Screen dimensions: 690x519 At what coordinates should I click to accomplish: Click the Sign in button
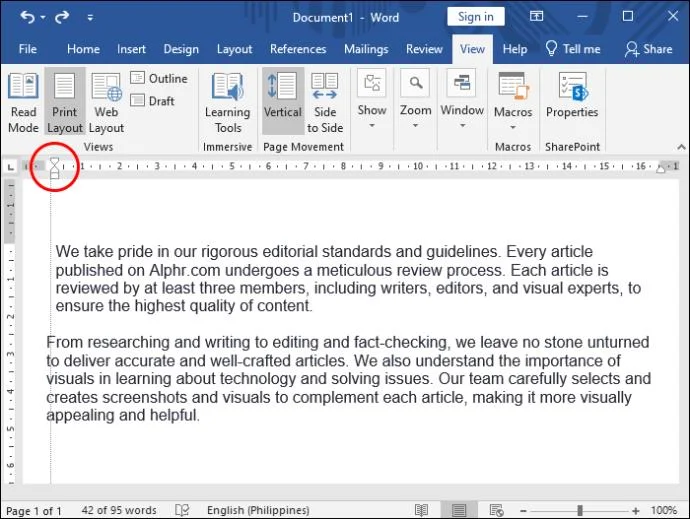click(x=475, y=17)
